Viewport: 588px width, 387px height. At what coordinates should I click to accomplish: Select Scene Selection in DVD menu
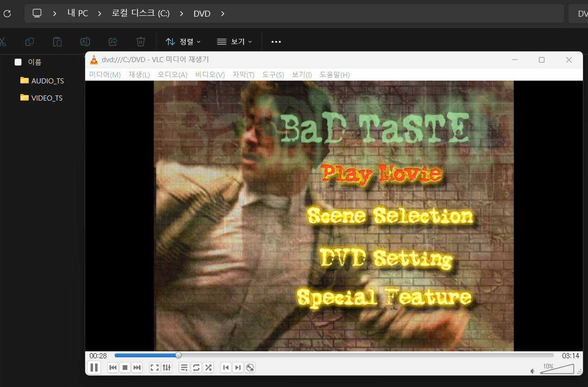click(390, 216)
